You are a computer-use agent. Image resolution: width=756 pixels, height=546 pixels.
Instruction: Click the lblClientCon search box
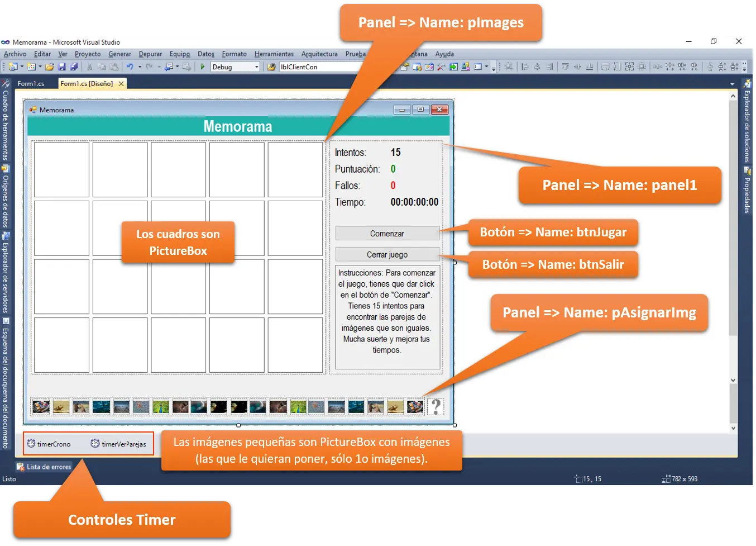pyautogui.click(x=321, y=67)
